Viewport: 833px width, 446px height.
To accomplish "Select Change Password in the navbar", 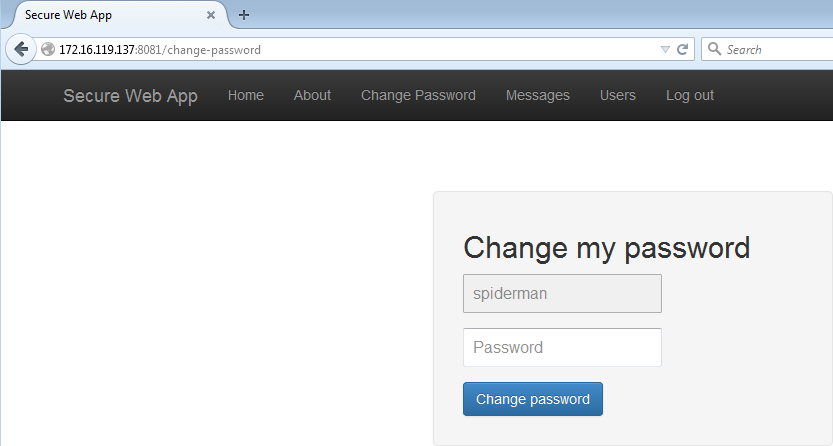I will (418, 96).
